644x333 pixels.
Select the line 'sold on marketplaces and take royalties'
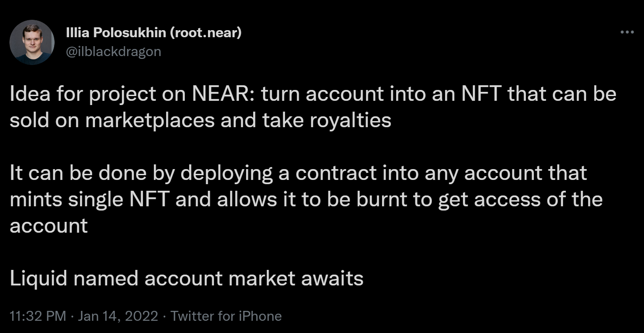200,121
